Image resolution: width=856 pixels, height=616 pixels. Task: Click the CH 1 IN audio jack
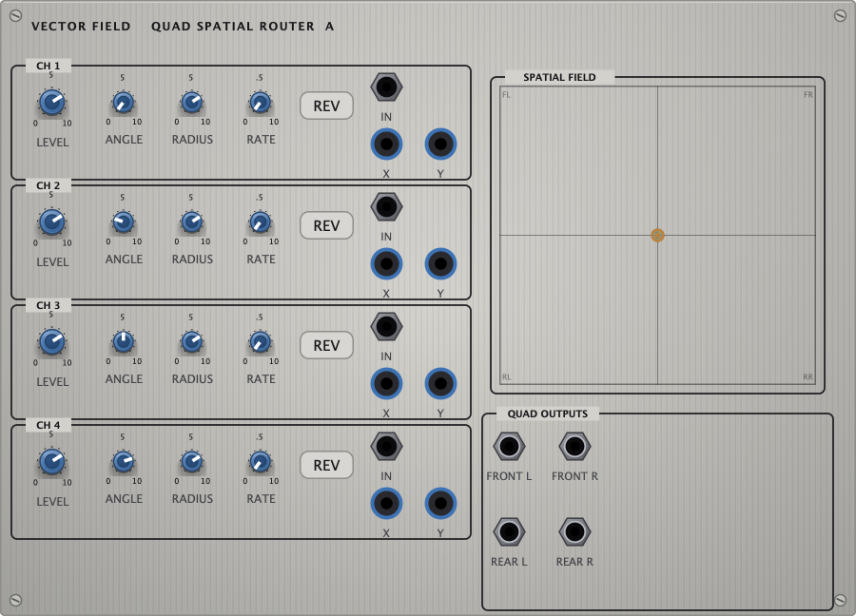pos(386,87)
